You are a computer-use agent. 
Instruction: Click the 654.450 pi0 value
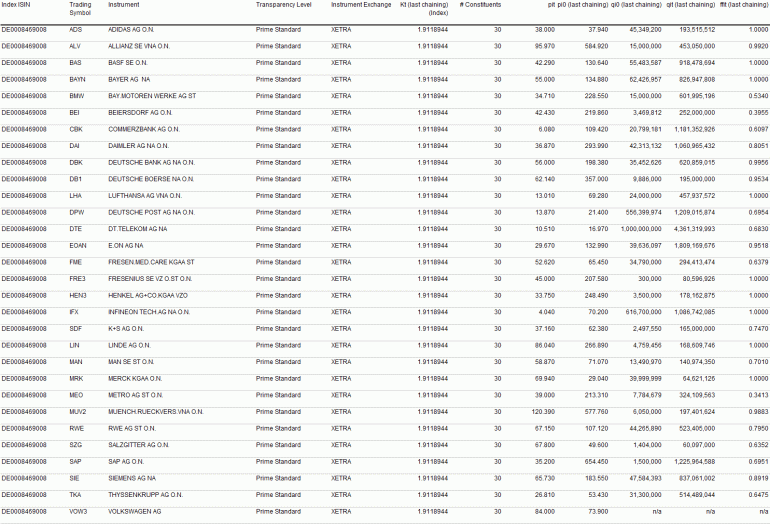(x=596, y=462)
